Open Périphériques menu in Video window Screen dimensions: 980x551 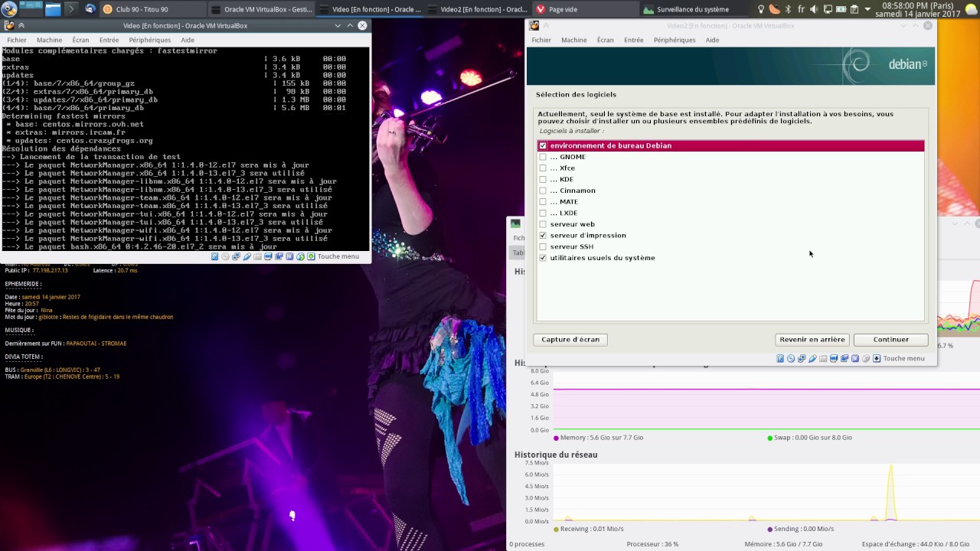(150, 40)
